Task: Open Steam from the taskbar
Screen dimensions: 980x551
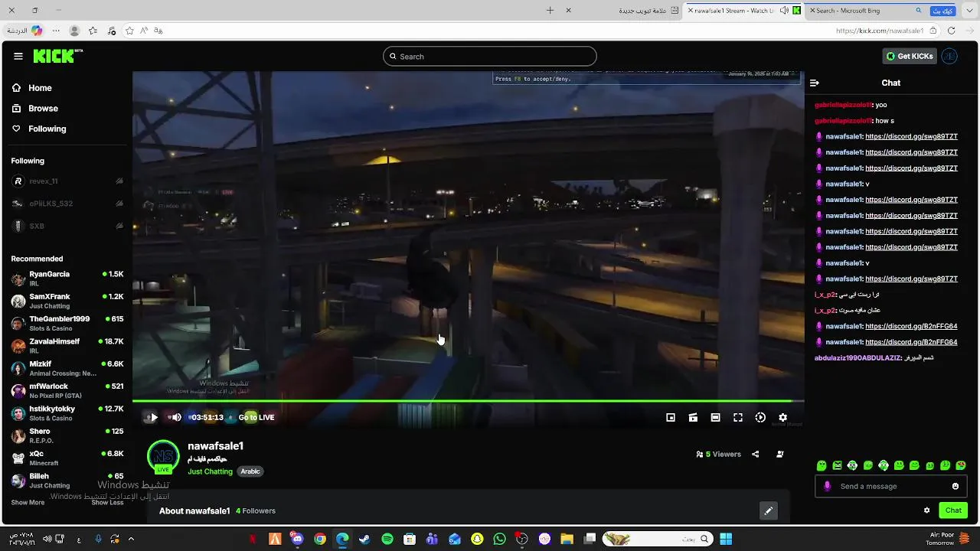Action: coord(364,539)
